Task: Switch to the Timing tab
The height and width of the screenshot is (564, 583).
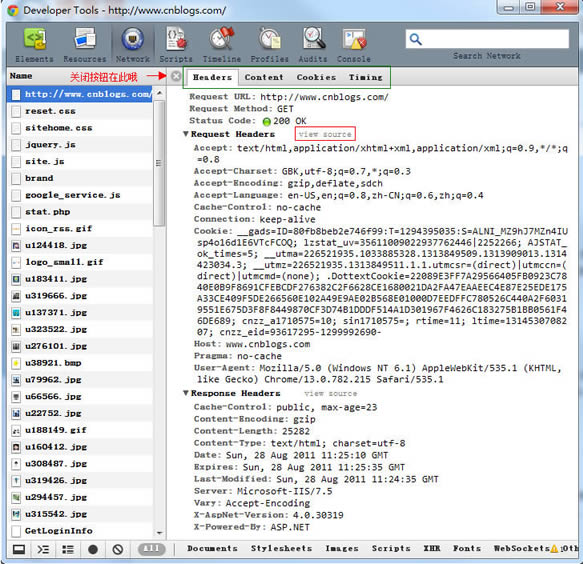Action: [365, 77]
